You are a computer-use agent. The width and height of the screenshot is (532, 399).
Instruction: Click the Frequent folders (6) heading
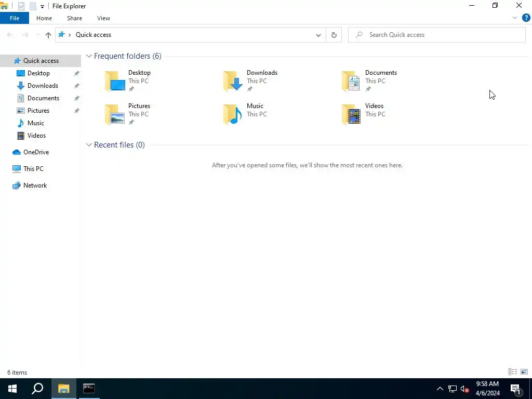coord(128,56)
